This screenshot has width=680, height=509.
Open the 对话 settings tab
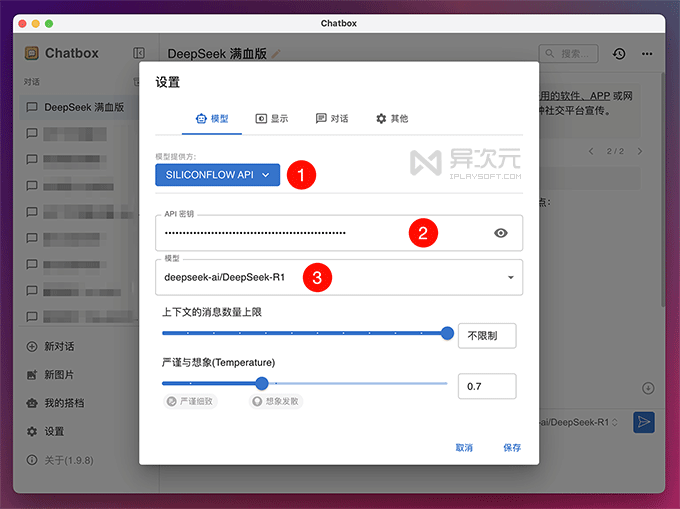click(332, 118)
